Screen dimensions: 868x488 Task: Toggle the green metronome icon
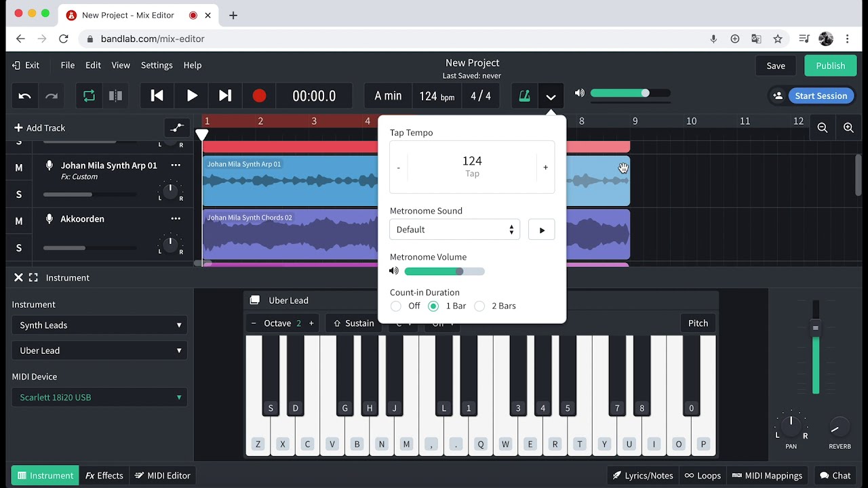(524, 96)
